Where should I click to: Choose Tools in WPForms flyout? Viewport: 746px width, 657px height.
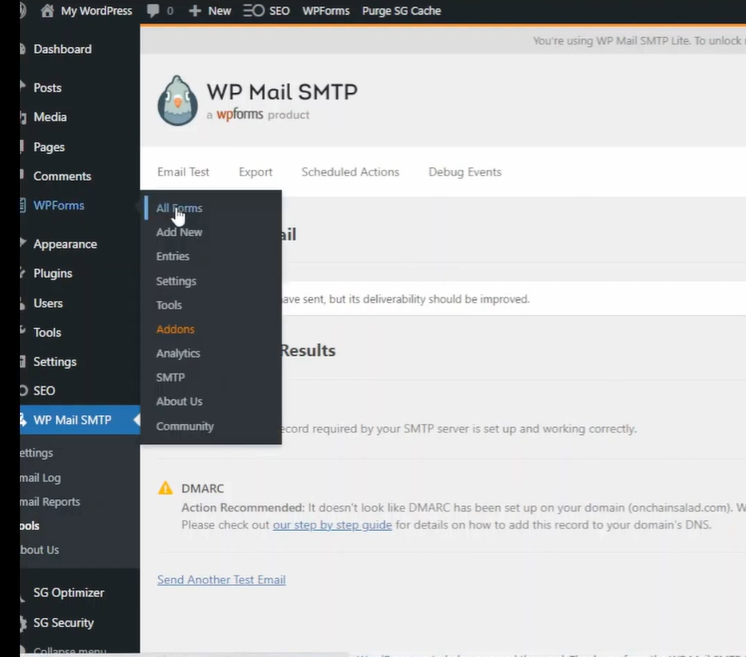pyautogui.click(x=169, y=305)
